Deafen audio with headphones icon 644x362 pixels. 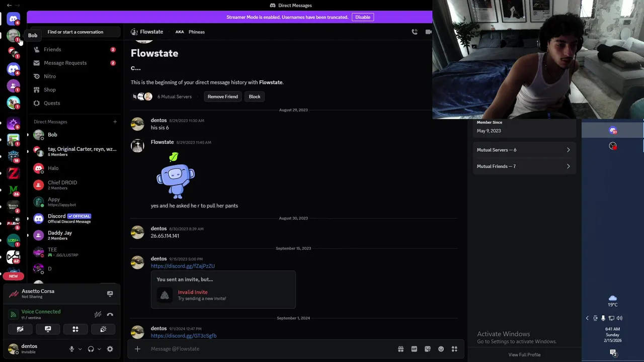click(91, 349)
